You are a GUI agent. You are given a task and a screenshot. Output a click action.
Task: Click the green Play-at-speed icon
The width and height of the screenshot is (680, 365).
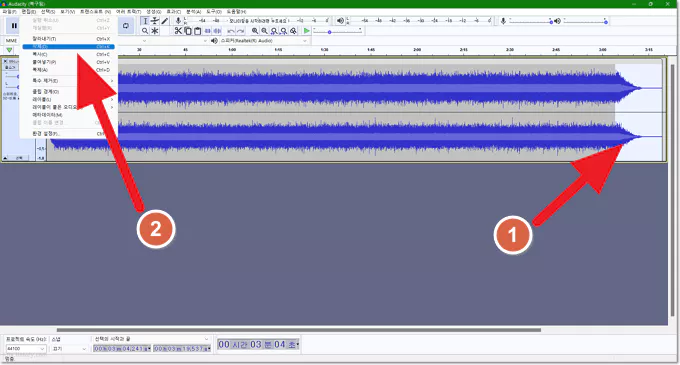tap(307, 31)
